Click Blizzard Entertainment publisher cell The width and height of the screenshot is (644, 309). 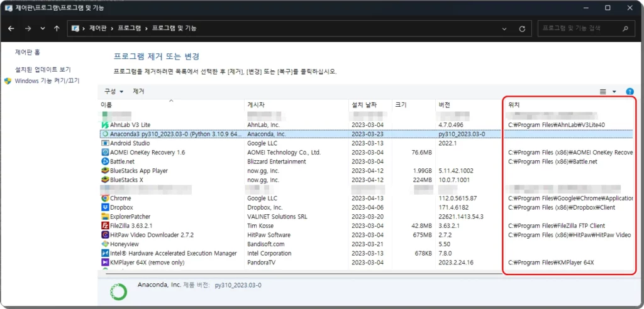pos(277,161)
